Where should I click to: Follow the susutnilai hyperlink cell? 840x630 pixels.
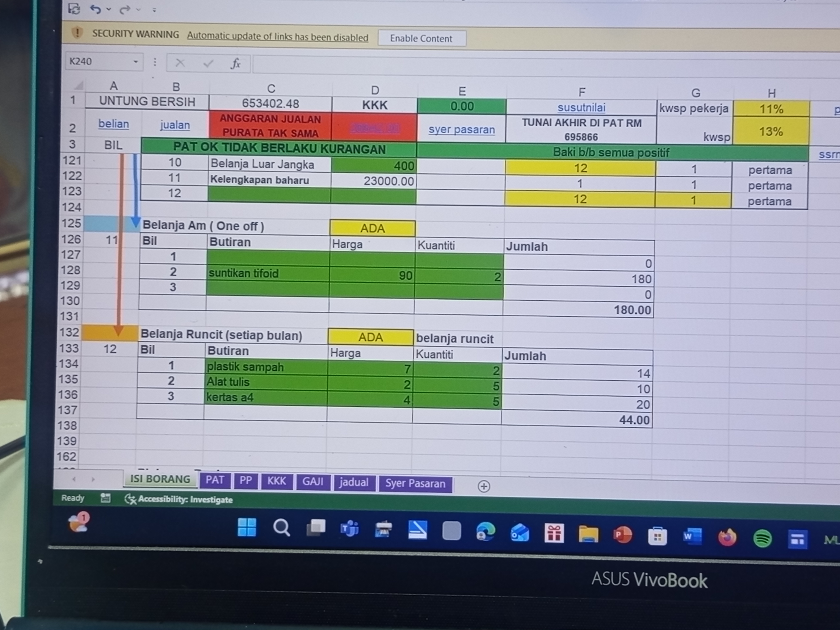pyautogui.click(x=581, y=108)
